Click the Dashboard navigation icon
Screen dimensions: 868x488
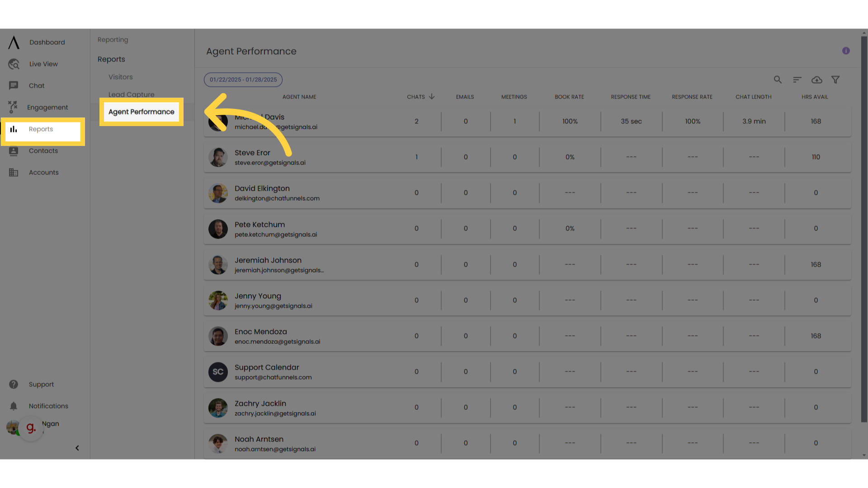pos(13,42)
